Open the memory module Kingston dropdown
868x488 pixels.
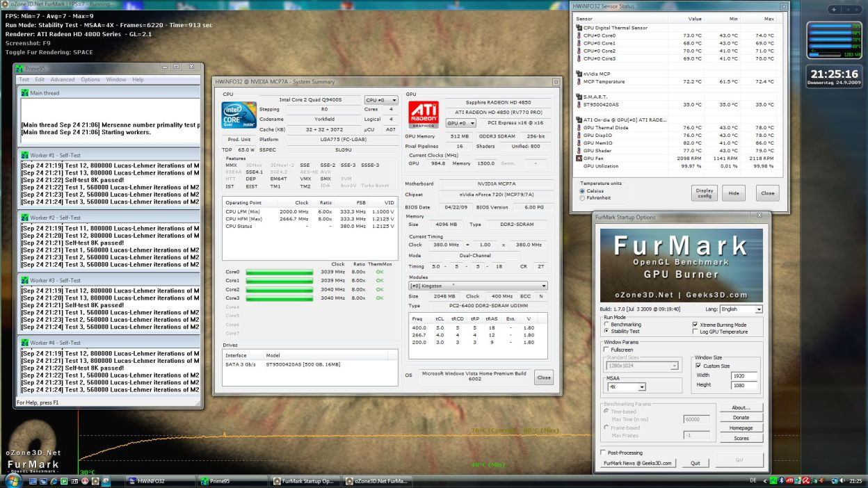click(478, 286)
